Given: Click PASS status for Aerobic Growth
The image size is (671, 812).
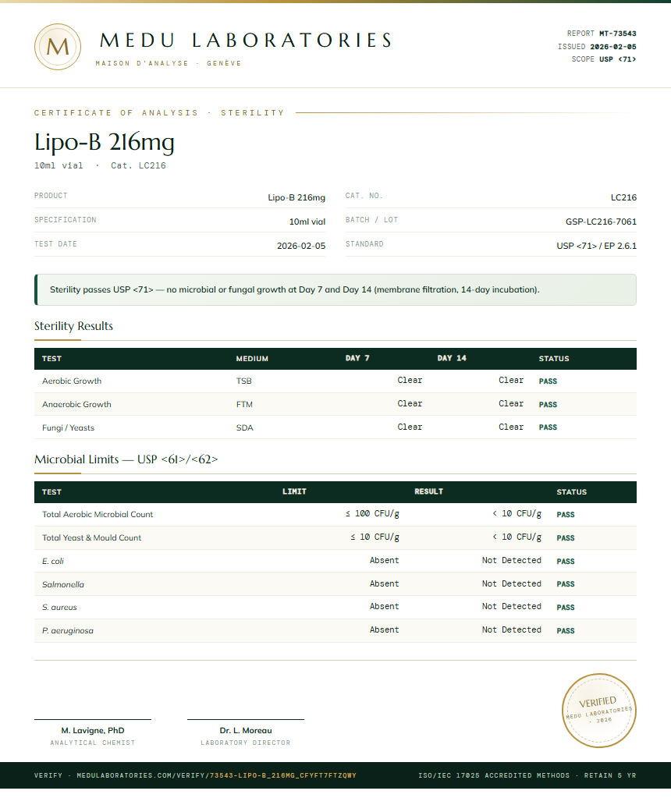Looking at the screenshot, I should [548, 381].
